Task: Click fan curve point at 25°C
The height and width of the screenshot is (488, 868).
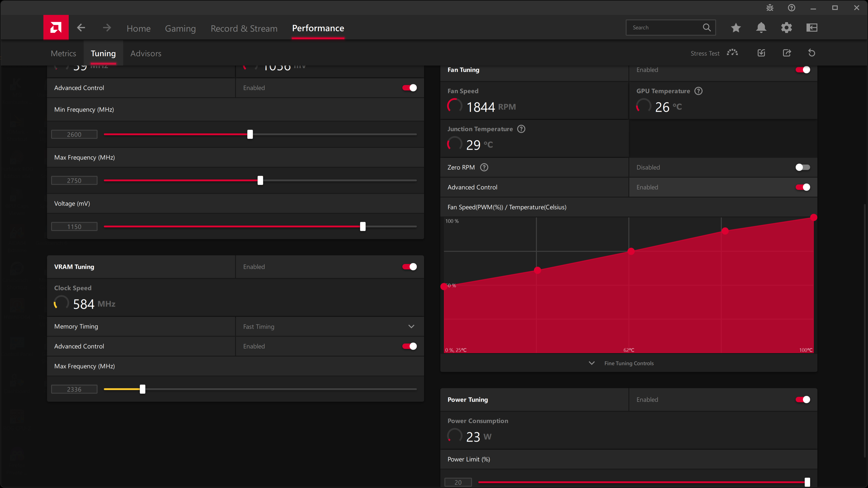Action: [444, 287]
